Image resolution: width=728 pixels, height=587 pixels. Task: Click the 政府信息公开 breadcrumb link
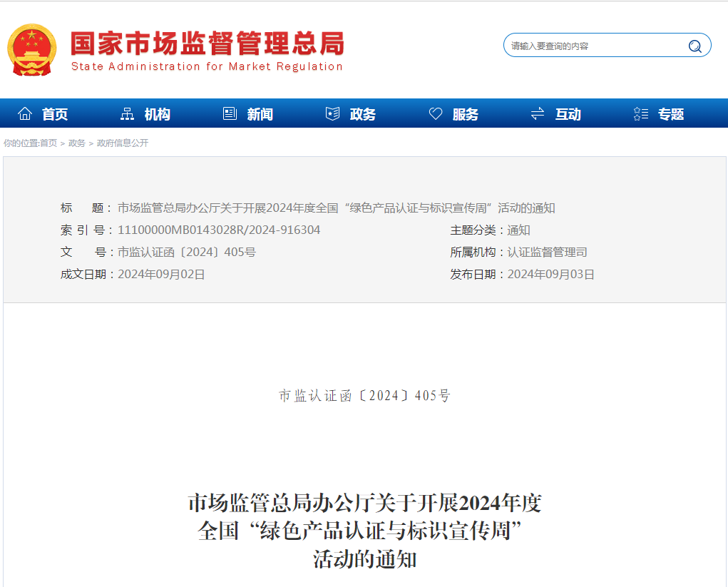pos(123,143)
